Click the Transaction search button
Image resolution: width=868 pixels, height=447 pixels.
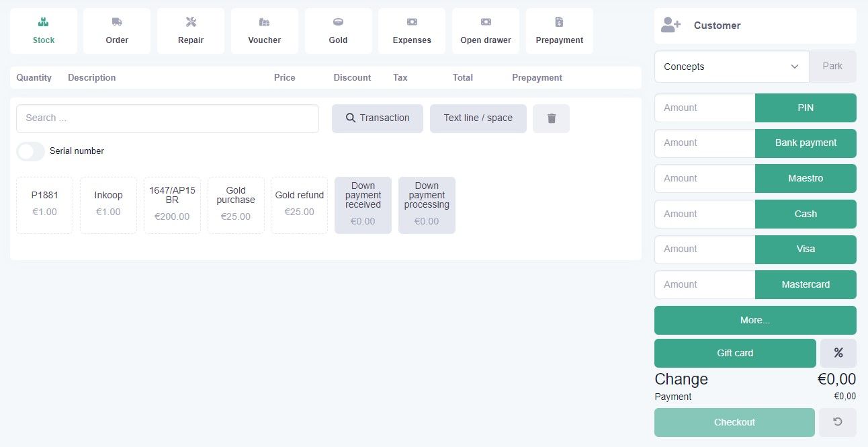point(377,118)
